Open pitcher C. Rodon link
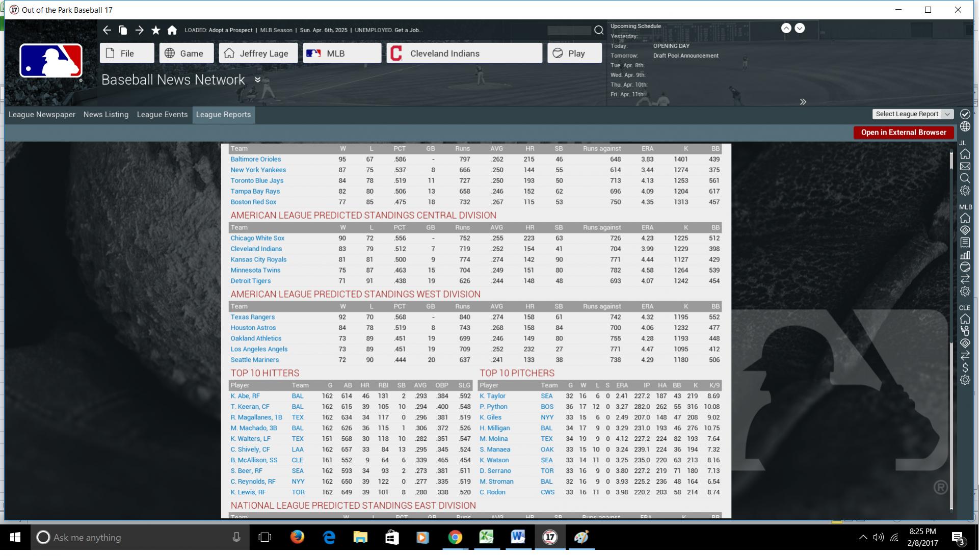980x556 pixels. pyautogui.click(x=492, y=493)
